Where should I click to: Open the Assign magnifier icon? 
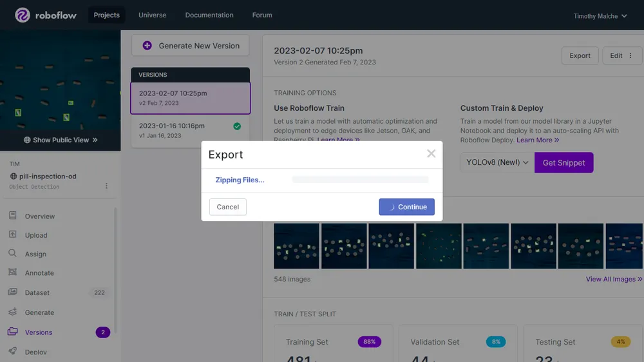click(13, 253)
